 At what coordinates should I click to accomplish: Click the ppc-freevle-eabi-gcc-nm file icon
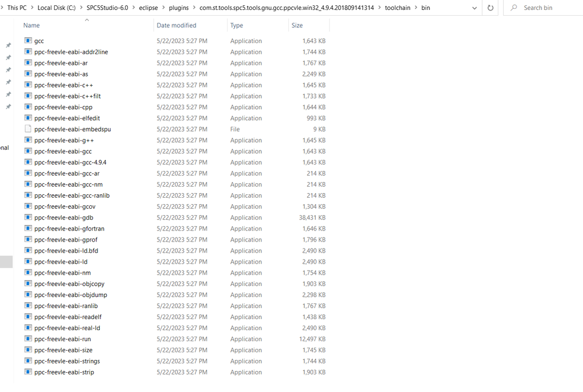(x=28, y=184)
